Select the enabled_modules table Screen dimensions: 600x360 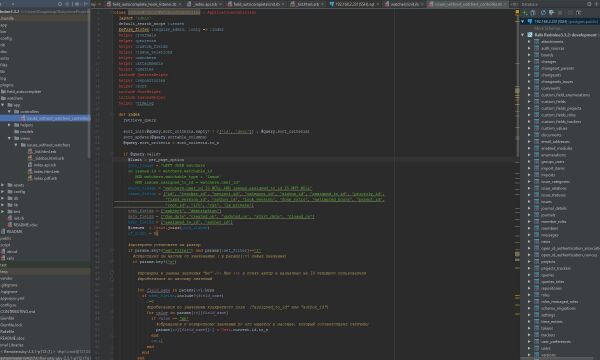point(556,148)
